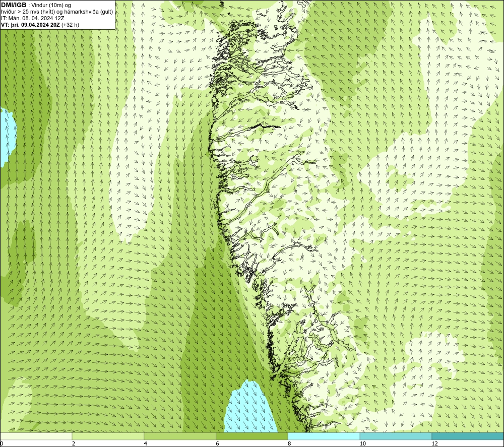Click the darkest teal swatch above 12
504x447 pixels.
(x=468, y=436)
